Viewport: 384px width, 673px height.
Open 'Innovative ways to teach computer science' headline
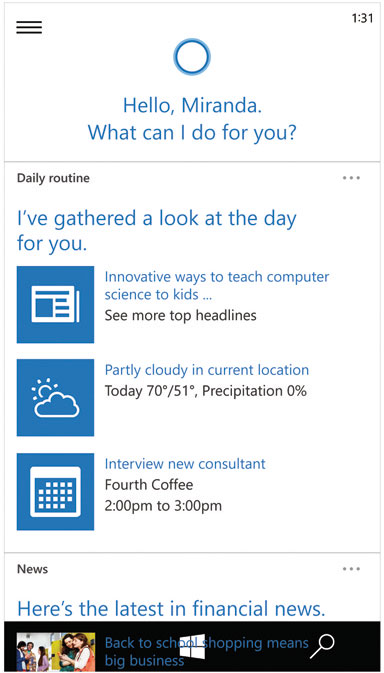(x=217, y=285)
